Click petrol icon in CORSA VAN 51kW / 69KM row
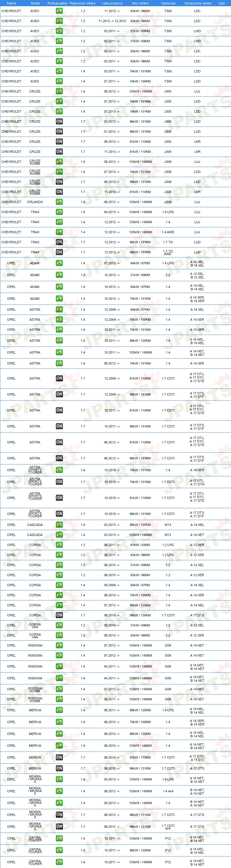The image size is (231, 868). click(59, 625)
